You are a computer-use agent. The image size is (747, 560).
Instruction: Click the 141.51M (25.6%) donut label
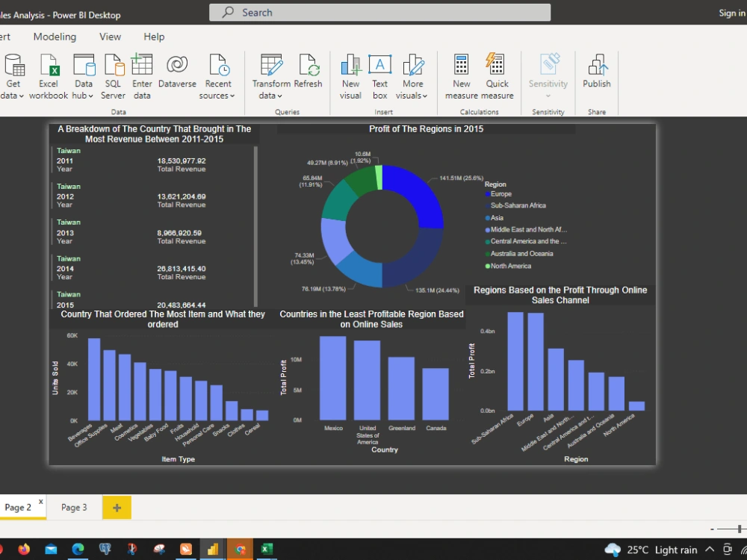(461, 178)
